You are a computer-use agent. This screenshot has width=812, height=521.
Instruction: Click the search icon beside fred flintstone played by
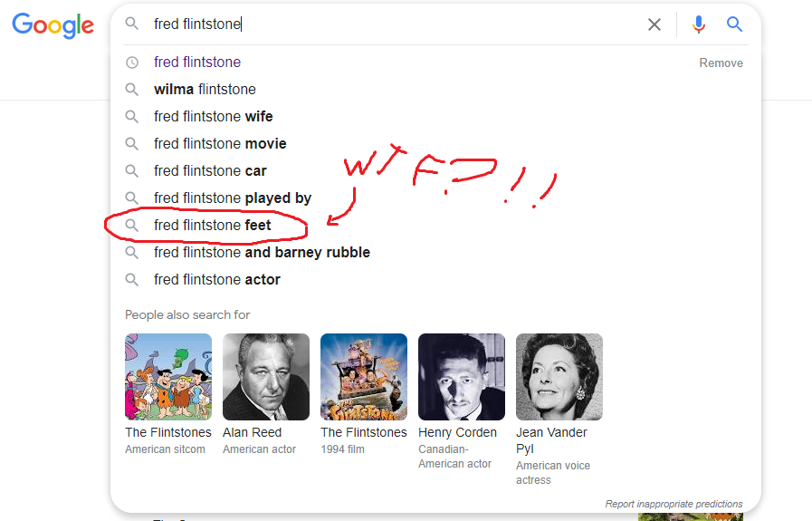click(132, 198)
